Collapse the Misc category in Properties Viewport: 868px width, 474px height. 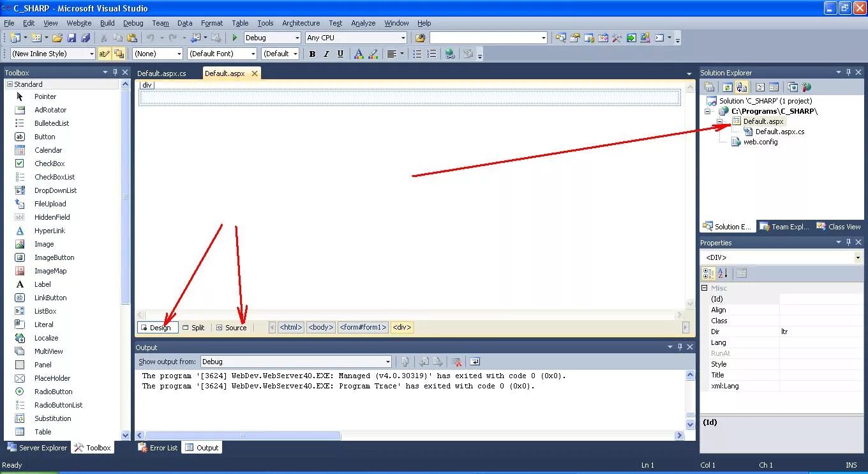click(705, 288)
